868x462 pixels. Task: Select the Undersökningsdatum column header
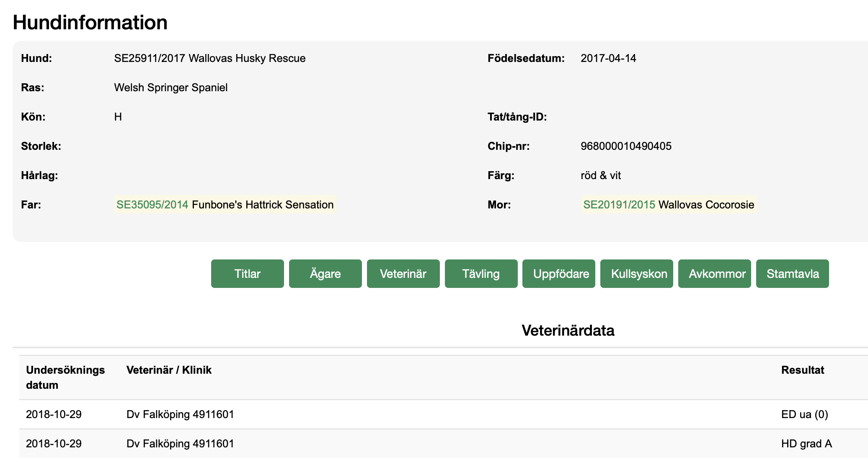point(65,377)
